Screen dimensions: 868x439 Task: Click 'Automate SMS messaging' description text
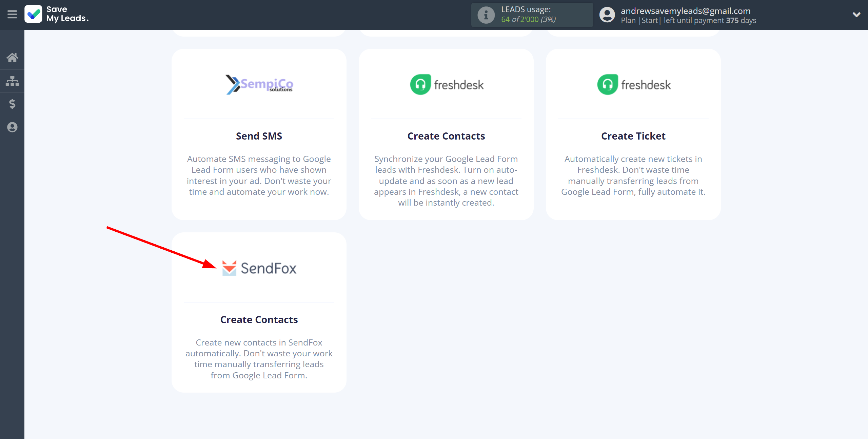[x=259, y=175]
